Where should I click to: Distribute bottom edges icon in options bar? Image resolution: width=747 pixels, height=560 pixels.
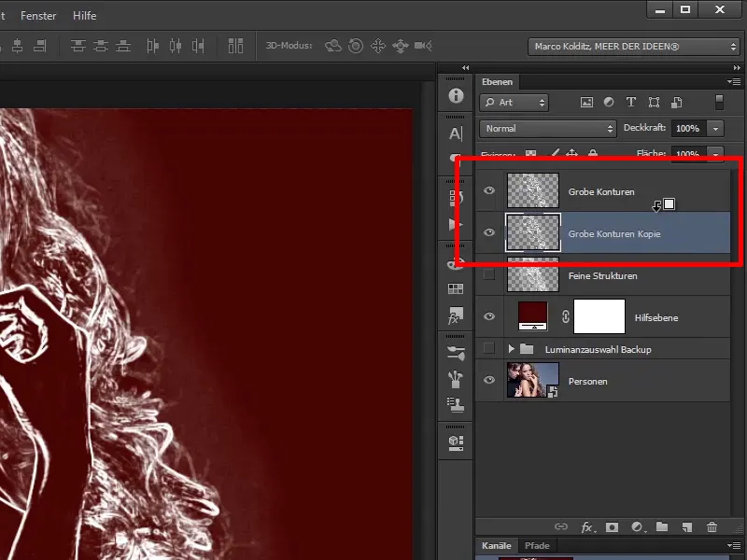tap(123, 46)
